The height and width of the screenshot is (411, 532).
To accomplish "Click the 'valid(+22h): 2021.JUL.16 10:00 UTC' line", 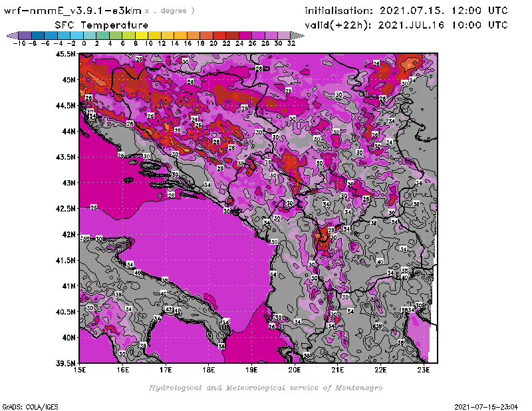I will [406, 25].
